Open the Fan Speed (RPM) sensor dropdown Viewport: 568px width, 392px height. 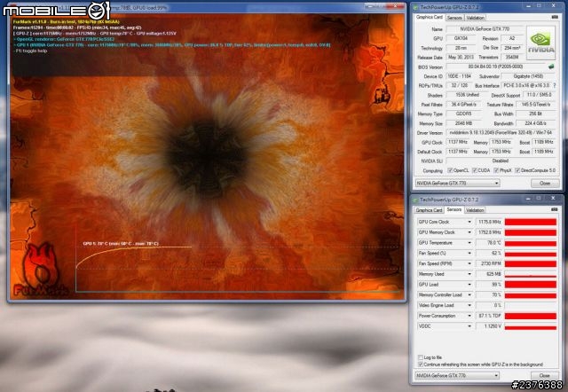pyautogui.click(x=469, y=263)
